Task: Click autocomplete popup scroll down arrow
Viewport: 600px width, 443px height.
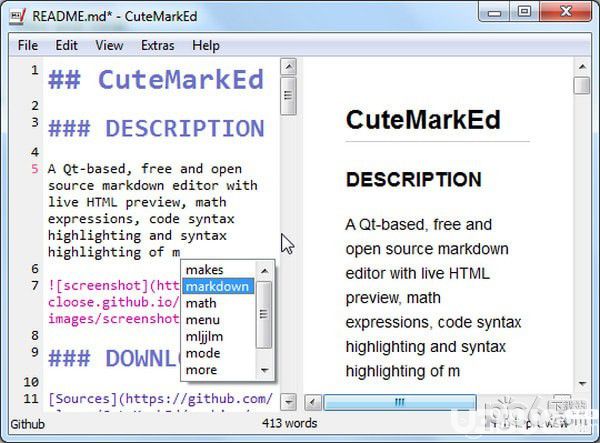Action: point(264,370)
